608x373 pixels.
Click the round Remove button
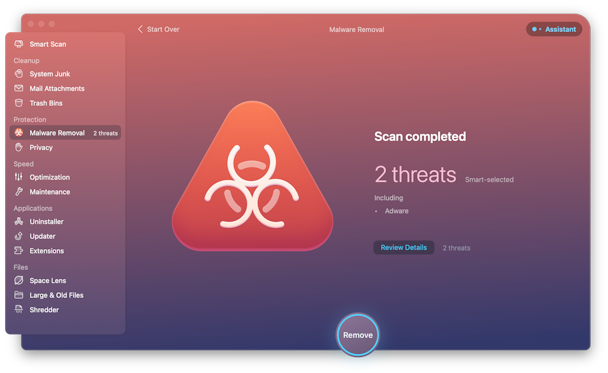pos(358,335)
